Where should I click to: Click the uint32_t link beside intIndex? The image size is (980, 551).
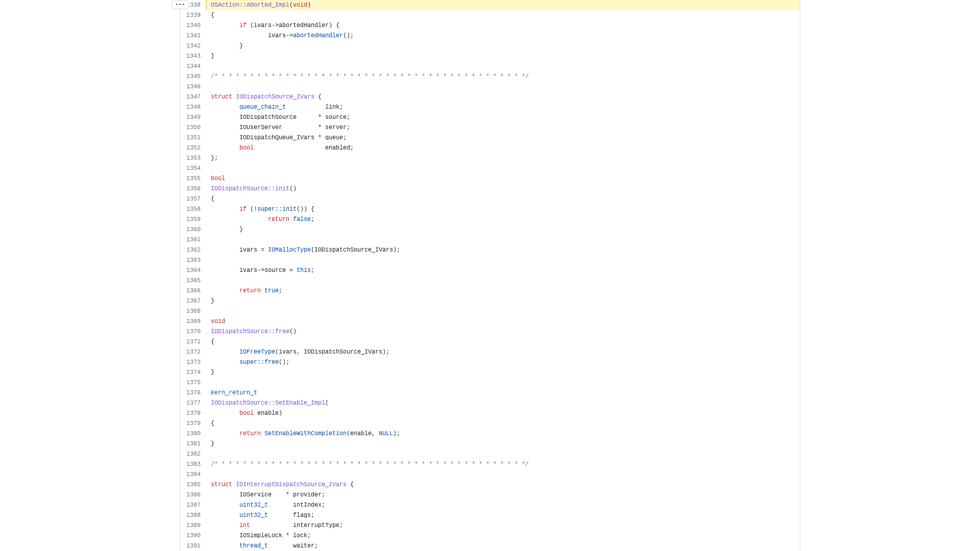pyautogui.click(x=253, y=505)
